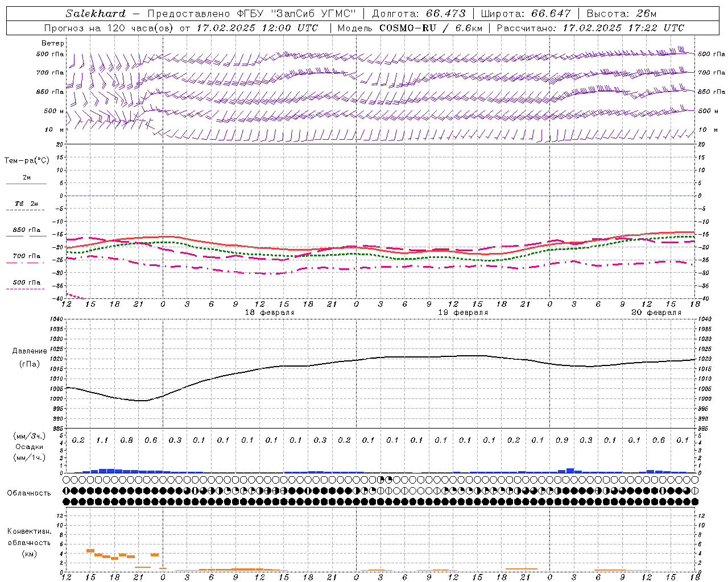
Task: Click the "Высота: 26м" elevation text
Action: pyautogui.click(x=621, y=14)
